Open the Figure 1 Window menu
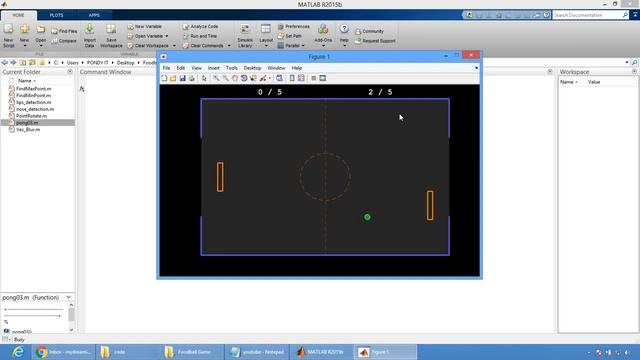This screenshot has width=640, height=360. point(276,68)
